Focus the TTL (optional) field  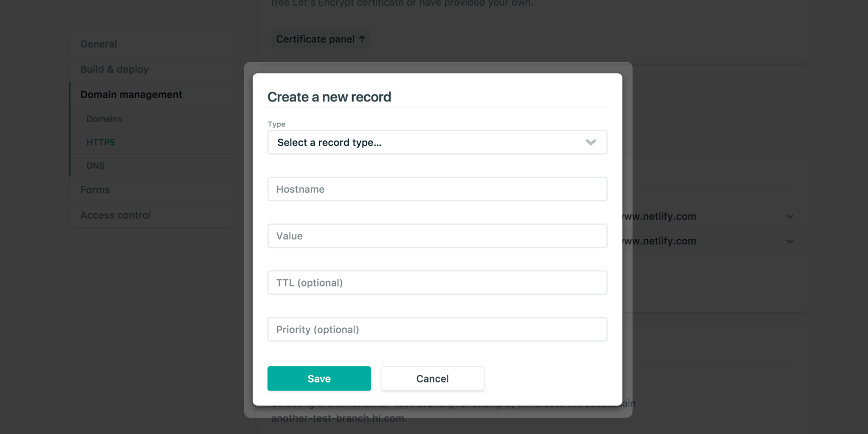pyautogui.click(x=437, y=283)
